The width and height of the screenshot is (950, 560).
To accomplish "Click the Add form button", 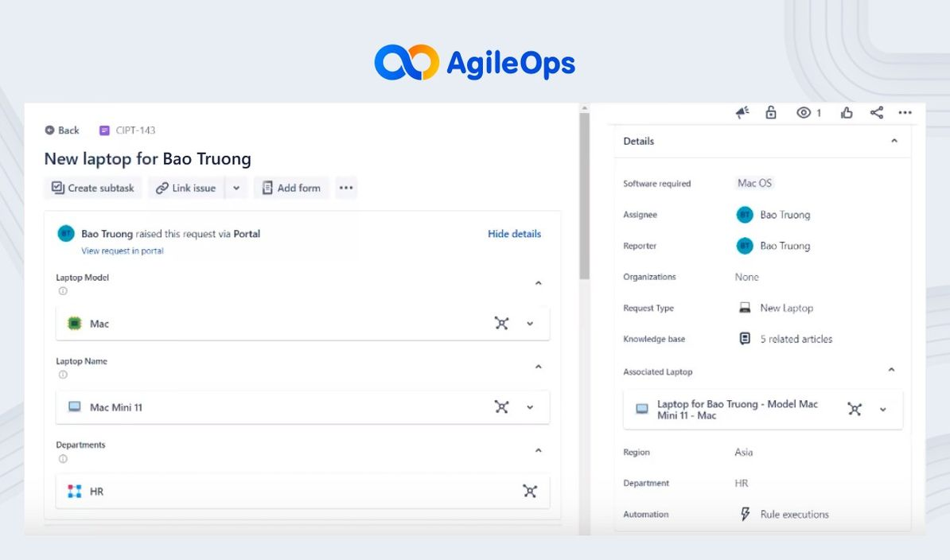I will tap(291, 188).
